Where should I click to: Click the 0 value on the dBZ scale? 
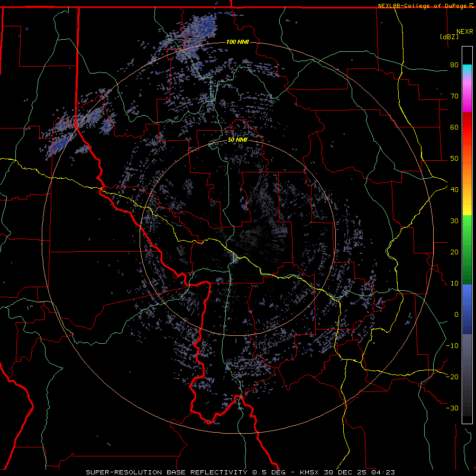(456, 315)
